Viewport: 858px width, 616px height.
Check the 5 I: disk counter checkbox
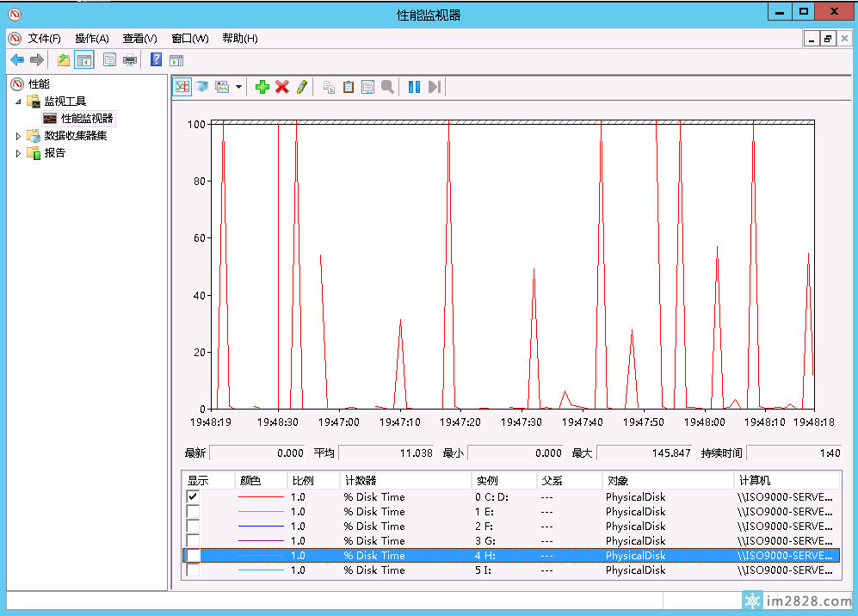pyautogui.click(x=193, y=570)
